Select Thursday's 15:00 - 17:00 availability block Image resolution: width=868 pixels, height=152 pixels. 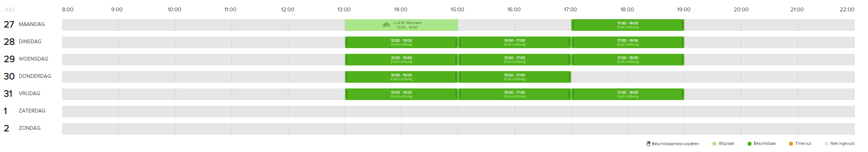tap(514, 77)
